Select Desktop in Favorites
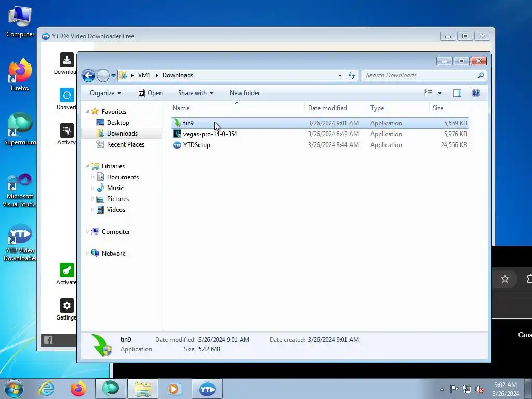 pos(118,123)
